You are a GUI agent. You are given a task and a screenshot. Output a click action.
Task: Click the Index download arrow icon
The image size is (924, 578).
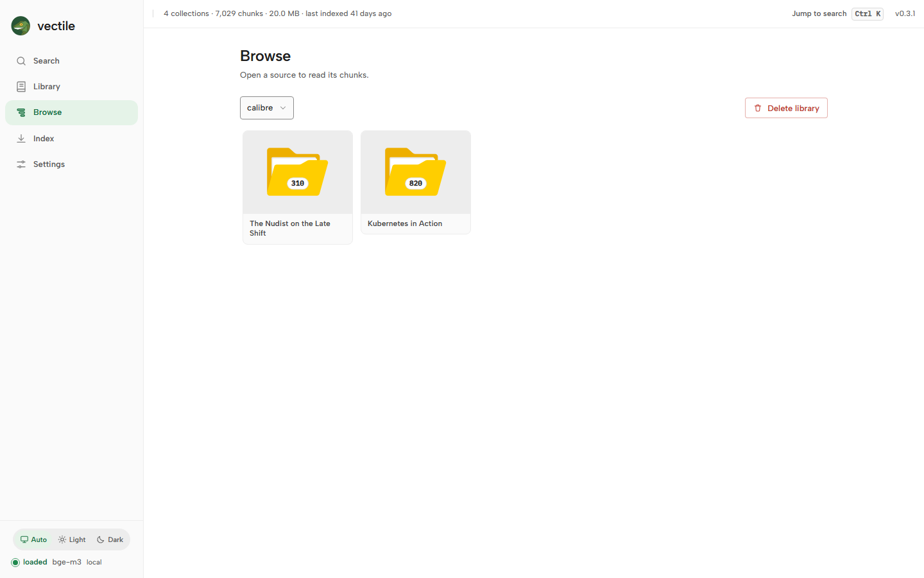pos(21,139)
